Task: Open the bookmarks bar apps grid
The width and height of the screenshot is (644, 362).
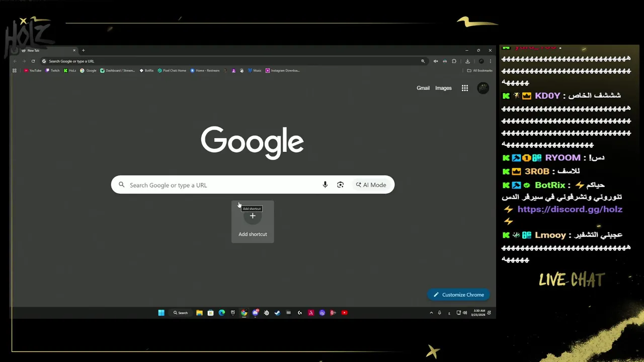Action: point(15,70)
